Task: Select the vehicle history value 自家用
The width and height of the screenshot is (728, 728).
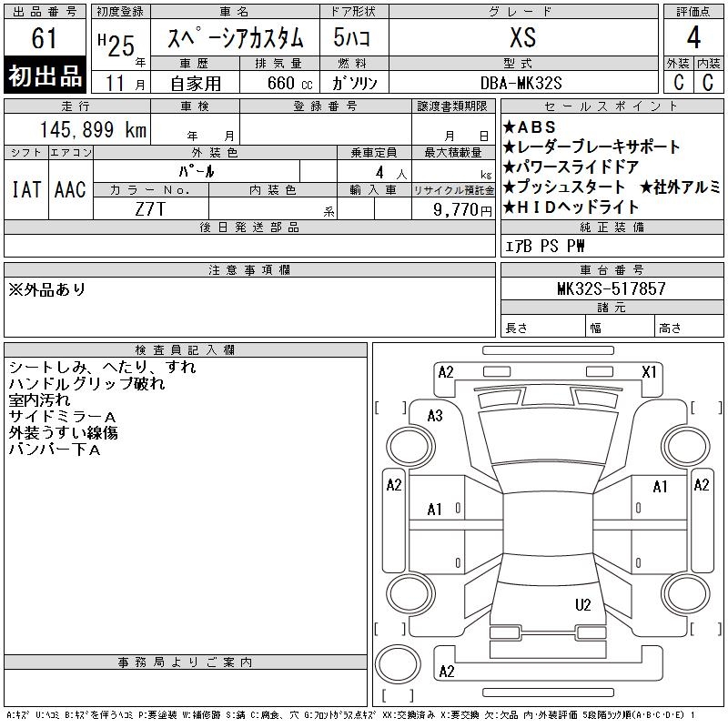Action: (x=196, y=84)
